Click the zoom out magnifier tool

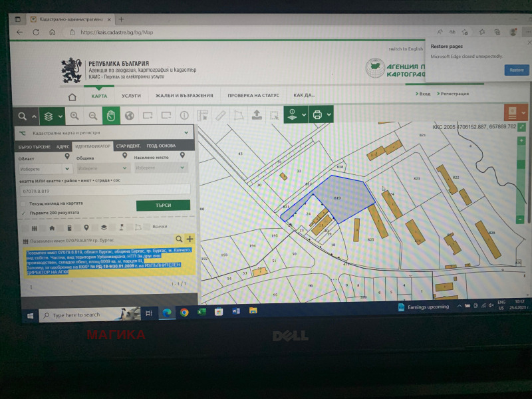92,116
